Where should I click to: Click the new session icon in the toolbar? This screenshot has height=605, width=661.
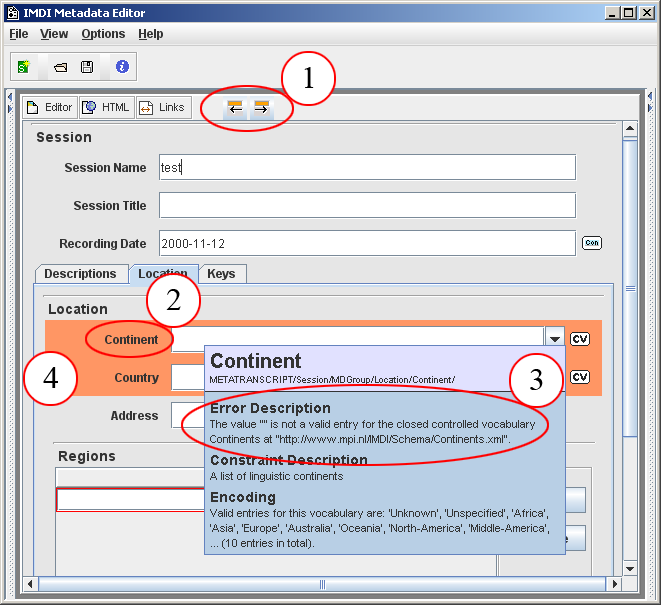click(x=24, y=67)
